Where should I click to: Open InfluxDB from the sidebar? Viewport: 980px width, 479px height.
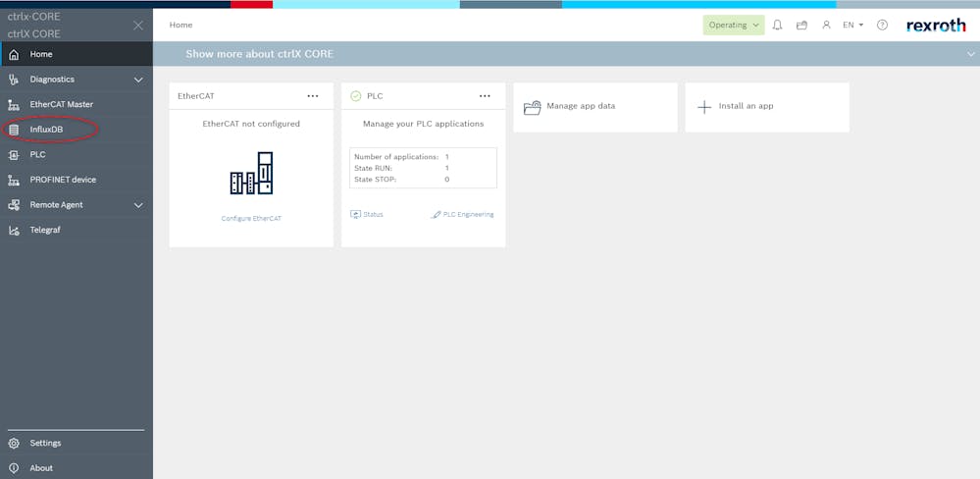77,130
